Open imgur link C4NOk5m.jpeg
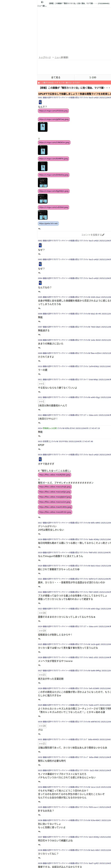Image resolution: width=111 pixels, height=868 pixels. click(54, 142)
